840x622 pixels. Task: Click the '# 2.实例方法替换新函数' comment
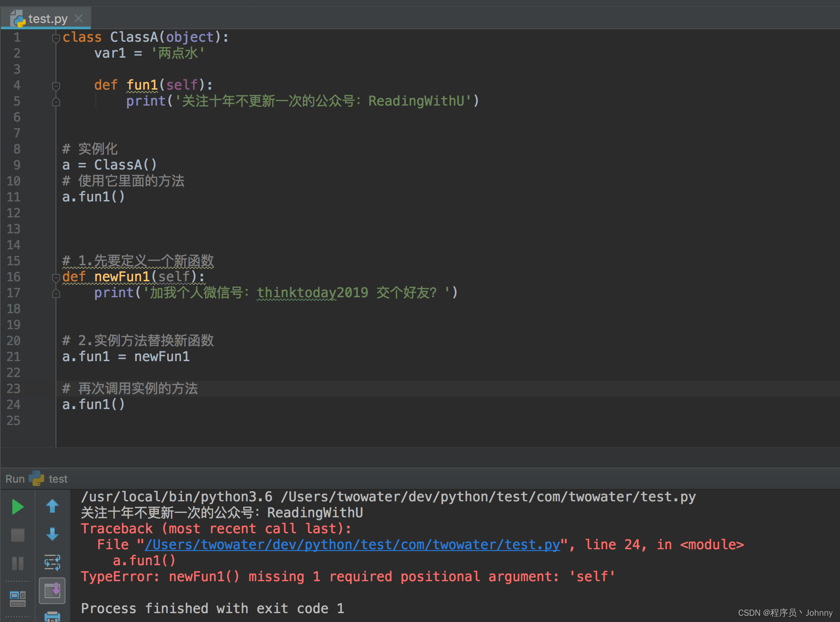point(138,341)
